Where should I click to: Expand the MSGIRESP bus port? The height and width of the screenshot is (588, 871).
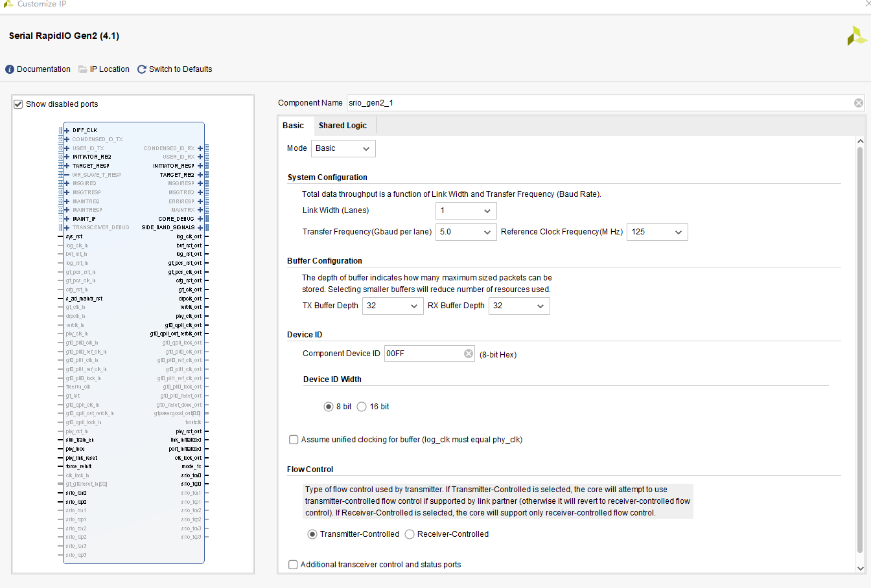(200, 183)
